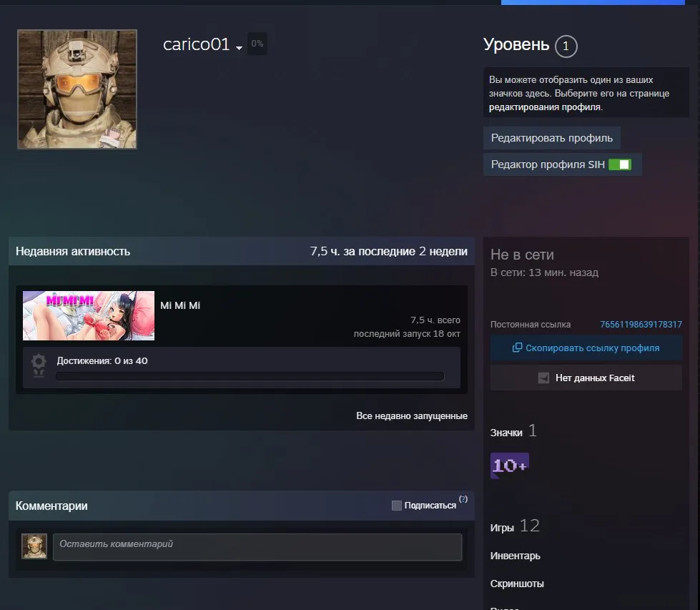Click '7,5 ч. за последние 2 недели'
The image size is (700, 610).
(x=389, y=252)
